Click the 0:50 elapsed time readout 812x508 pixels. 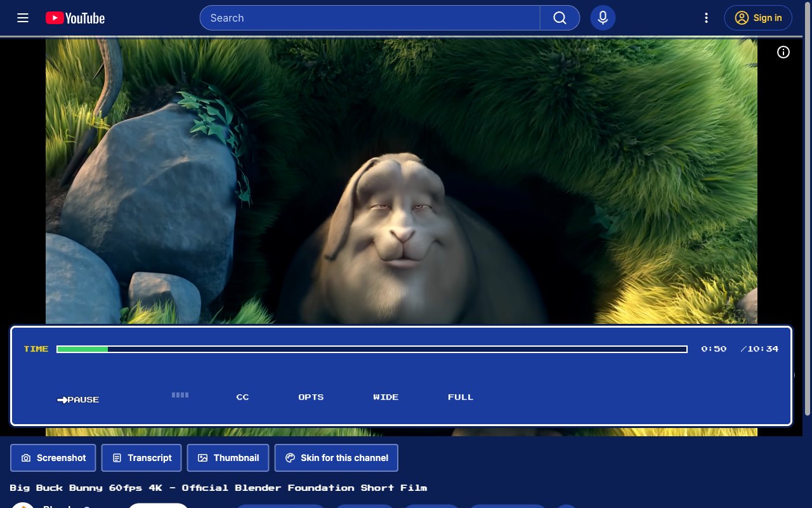click(714, 349)
